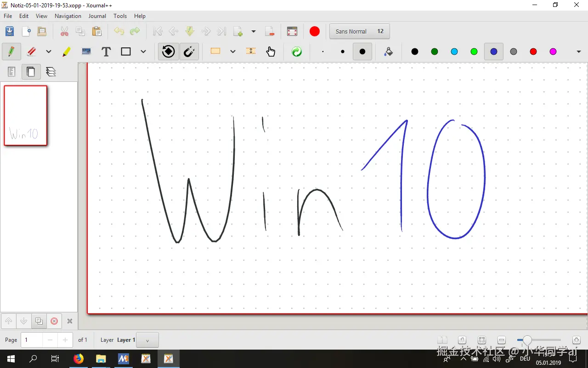
Task: Switch sidebar to document index view
Action: 11,72
